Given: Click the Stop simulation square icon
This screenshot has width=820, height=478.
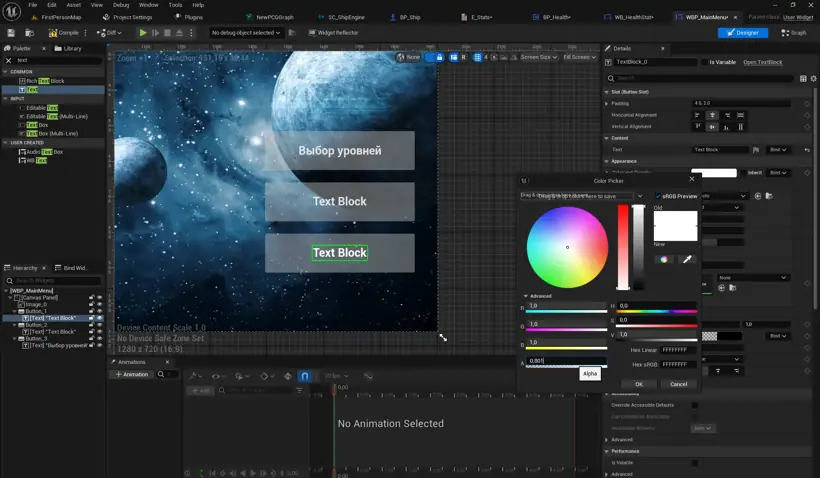Looking at the screenshot, I should (x=167, y=33).
